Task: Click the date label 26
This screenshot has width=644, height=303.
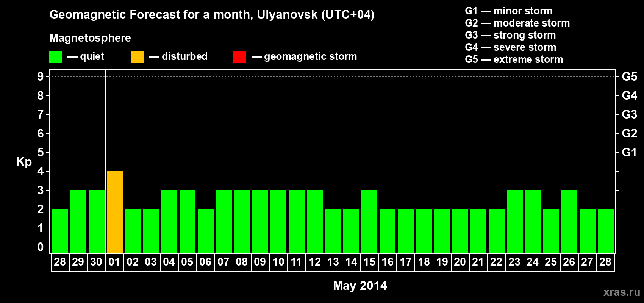Action: tap(569, 262)
